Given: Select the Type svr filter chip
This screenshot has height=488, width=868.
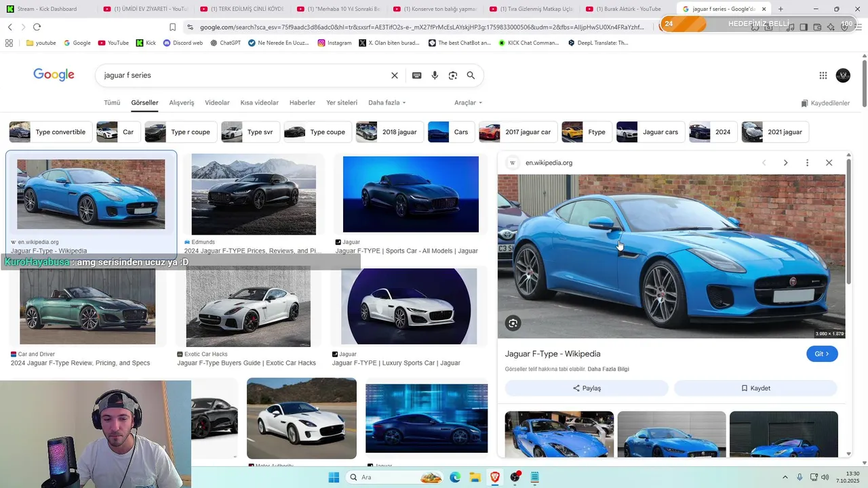Looking at the screenshot, I should pyautogui.click(x=250, y=132).
